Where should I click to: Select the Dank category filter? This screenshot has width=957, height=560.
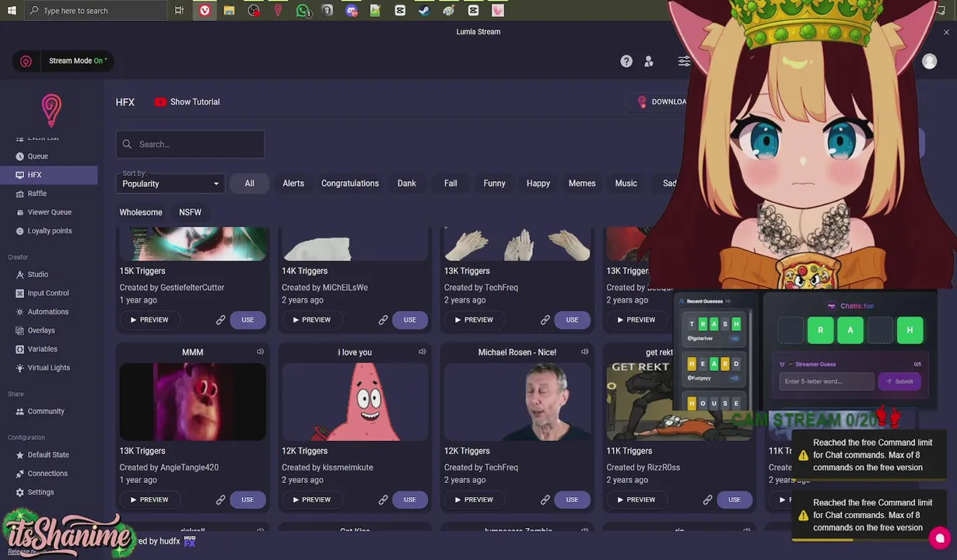pos(407,184)
